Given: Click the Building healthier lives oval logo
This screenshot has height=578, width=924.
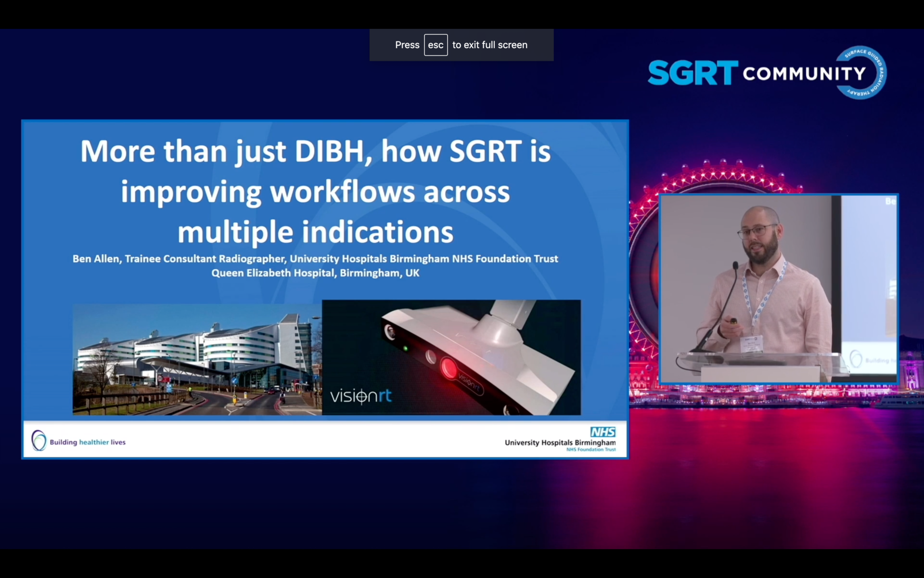Looking at the screenshot, I should (x=39, y=440).
